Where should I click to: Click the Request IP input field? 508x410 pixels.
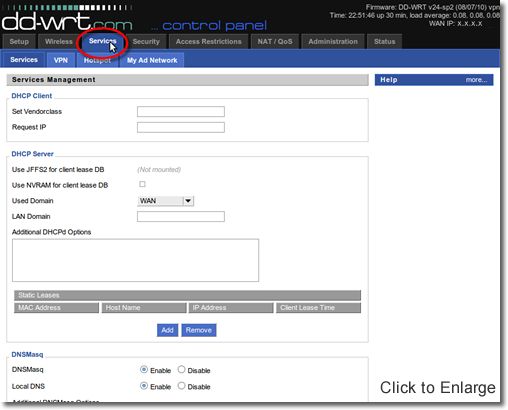[x=181, y=127]
